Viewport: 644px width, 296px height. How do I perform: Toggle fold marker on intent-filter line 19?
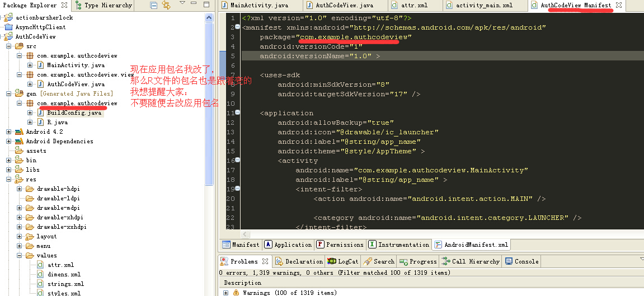click(x=238, y=189)
